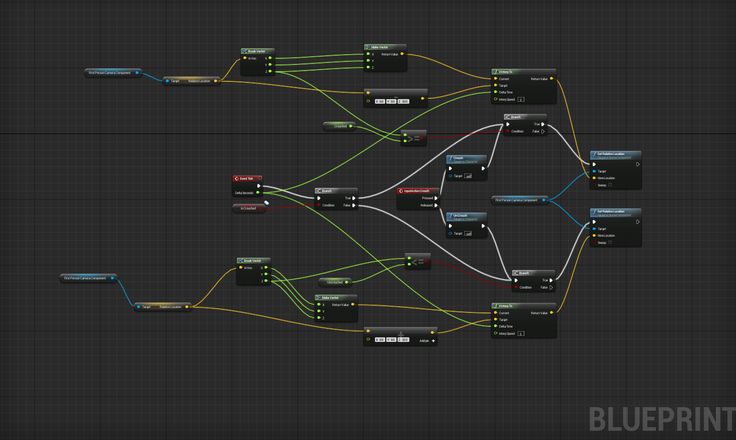Viewport: 736px width, 440px height.
Task: Select the red Event Tick node header
Action: [x=247, y=178]
